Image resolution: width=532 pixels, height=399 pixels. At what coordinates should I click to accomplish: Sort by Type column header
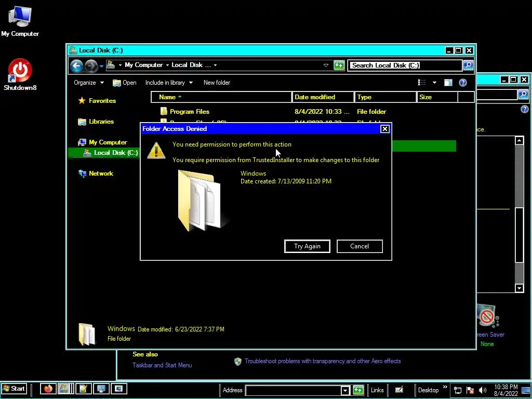click(x=385, y=97)
